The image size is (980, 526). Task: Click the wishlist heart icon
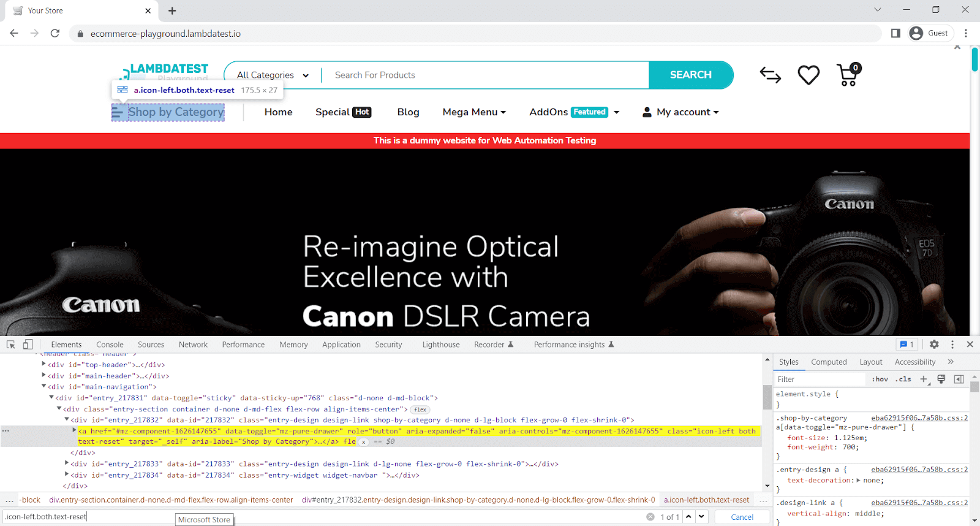click(809, 75)
